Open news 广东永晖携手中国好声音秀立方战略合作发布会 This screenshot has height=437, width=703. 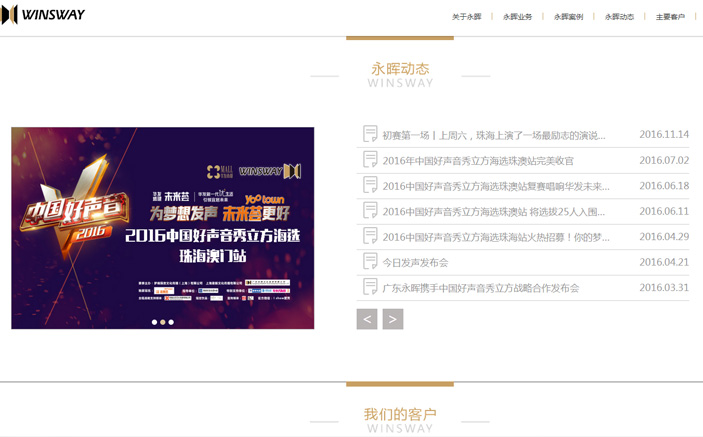[481, 288]
